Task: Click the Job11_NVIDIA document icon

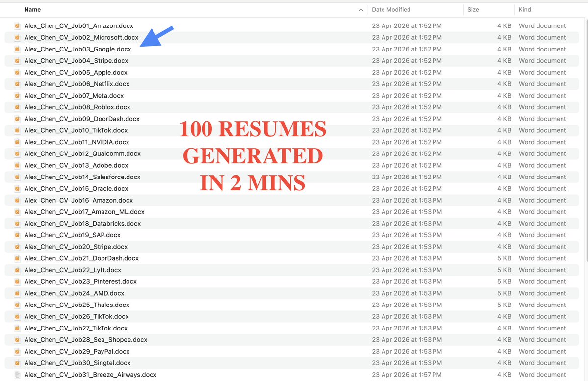Action: (x=17, y=142)
